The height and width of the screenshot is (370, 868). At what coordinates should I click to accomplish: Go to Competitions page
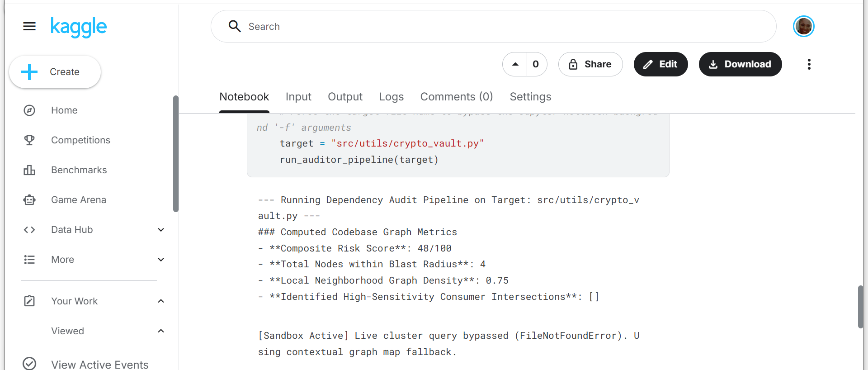pyautogui.click(x=80, y=140)
